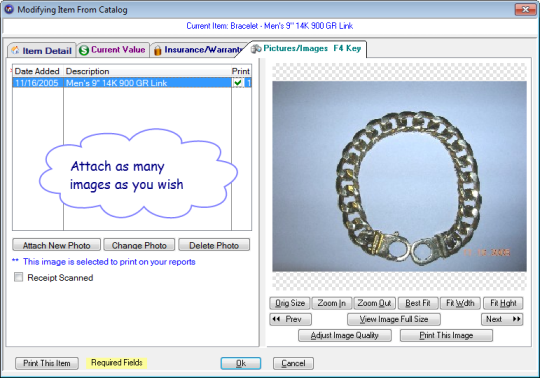
Task: Enable the Receipt Scanned checkbox
Action: [19, 277]
